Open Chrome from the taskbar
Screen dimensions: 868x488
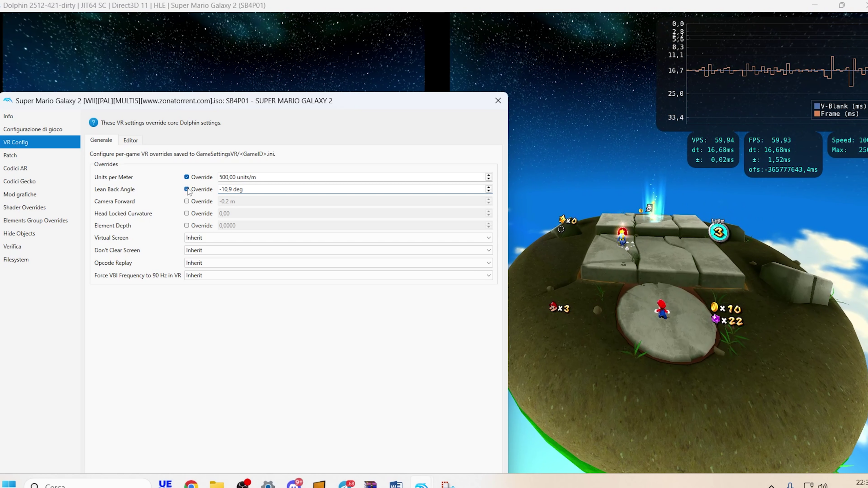point(191,485)
